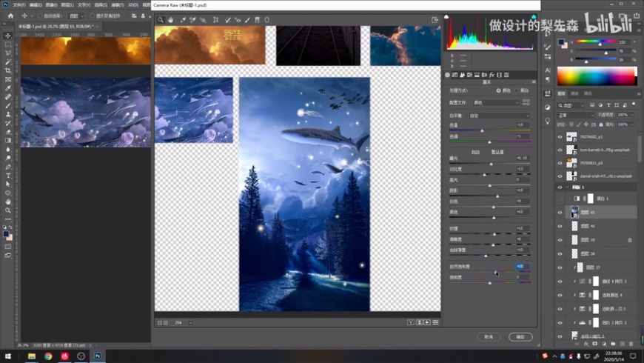Select the Lasso tool in Photoshop toolbox
This screenshot has width=644, height=363.
(8, 53)
